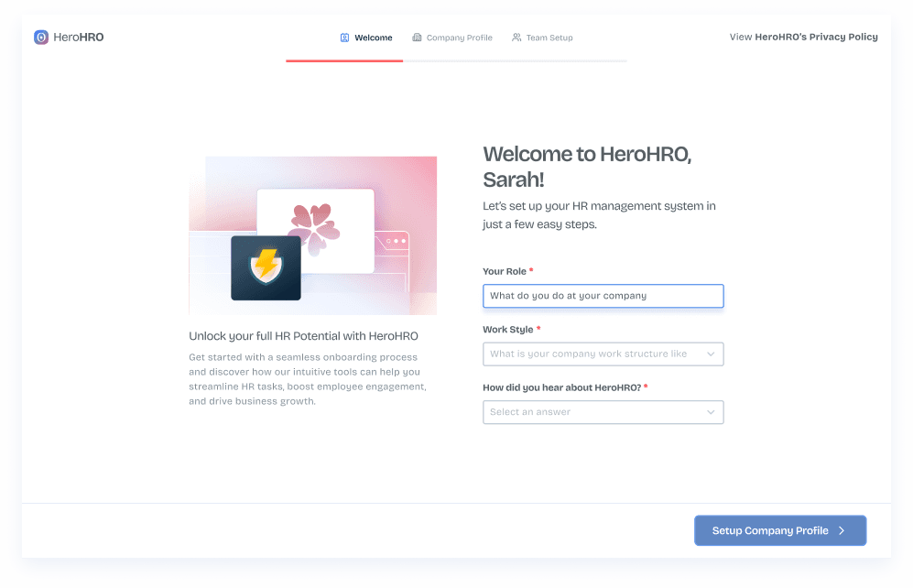Click the Company Profile building icon
Screen dimensions: 913x588
[x=417, y=38]
